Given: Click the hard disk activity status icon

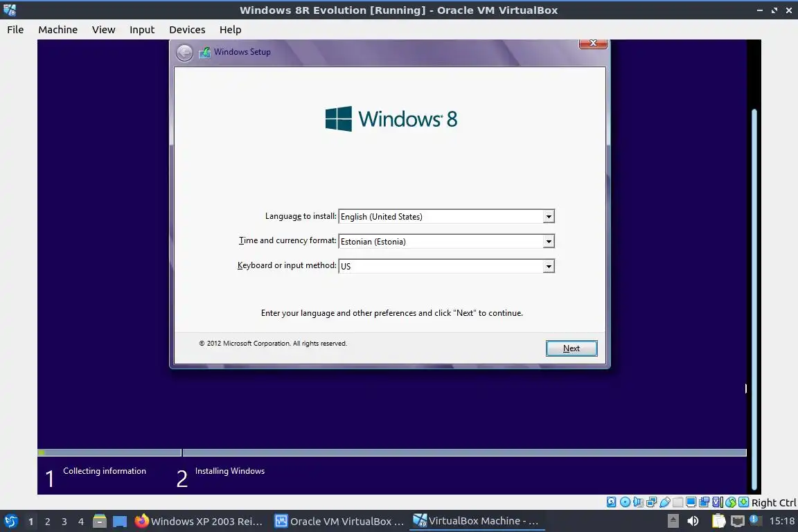Looking at the screenshot, I should pyautogui.click(x=611, y=502).
